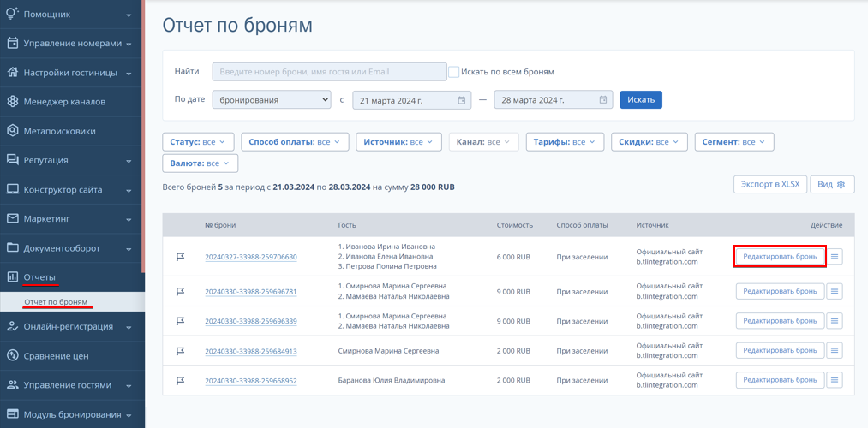Click the flag icon for booking 20240327-33988-259706630

180,257
